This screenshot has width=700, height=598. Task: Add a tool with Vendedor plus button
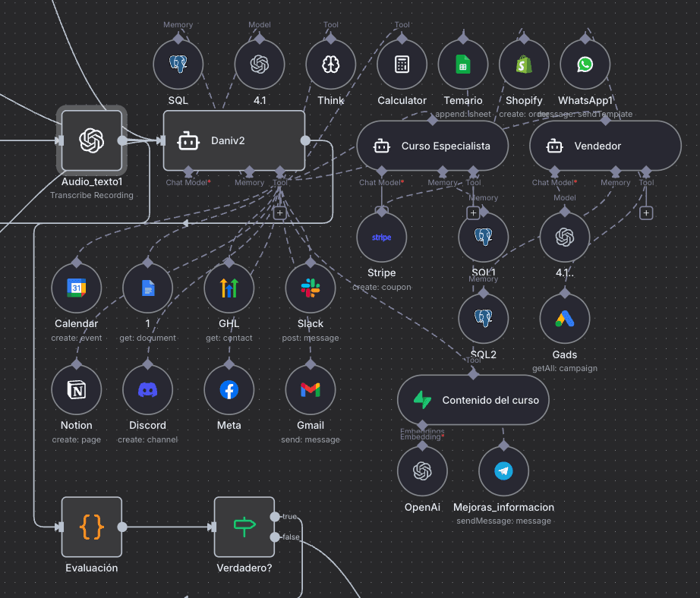646,213
